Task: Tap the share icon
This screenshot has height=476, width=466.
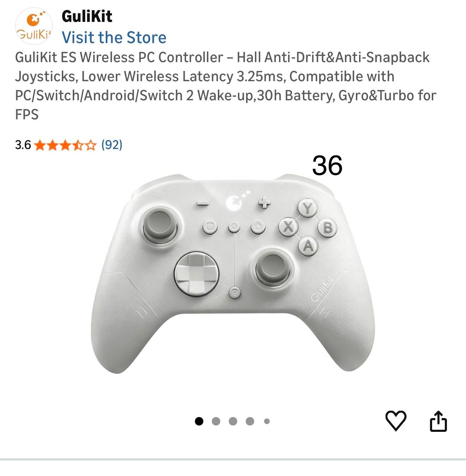Action: 438,421
